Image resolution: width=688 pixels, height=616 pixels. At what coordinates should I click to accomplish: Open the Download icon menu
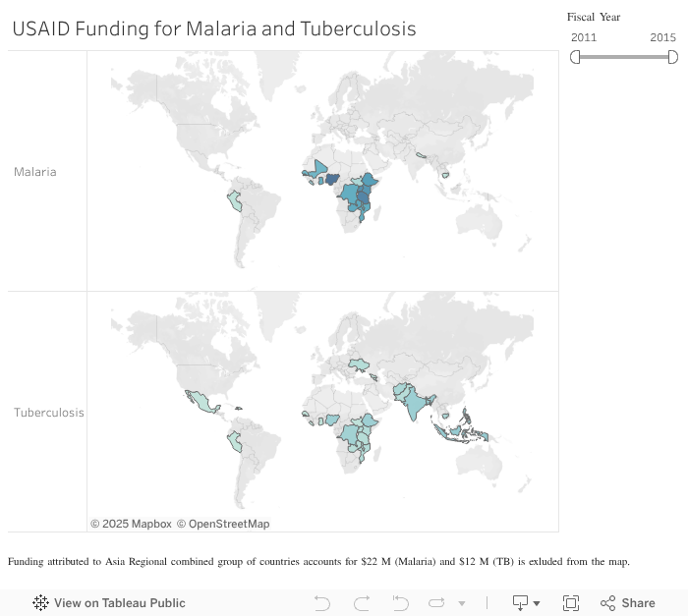click(x=521, y=602)
